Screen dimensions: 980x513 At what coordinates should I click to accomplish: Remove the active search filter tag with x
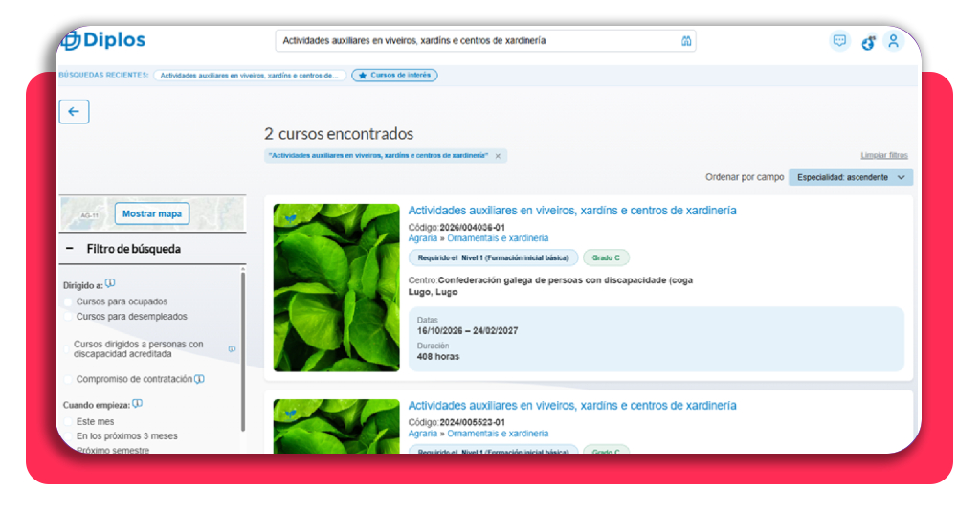[x=498, y=156]
